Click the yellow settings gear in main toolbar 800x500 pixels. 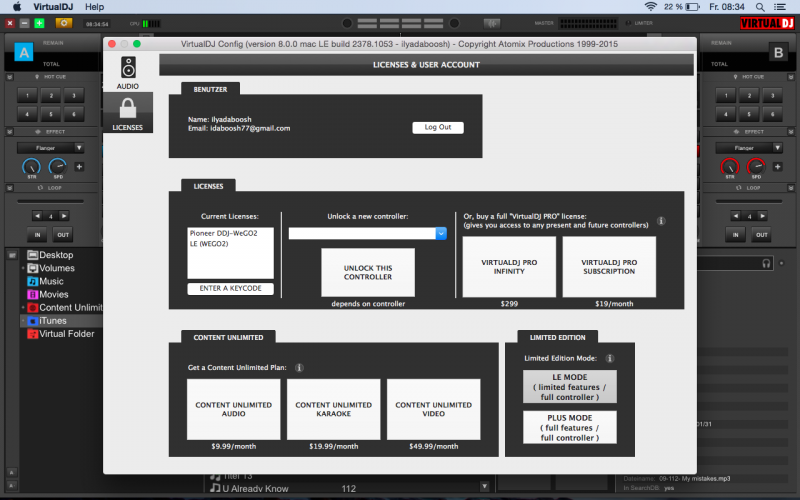click(64, 23)
